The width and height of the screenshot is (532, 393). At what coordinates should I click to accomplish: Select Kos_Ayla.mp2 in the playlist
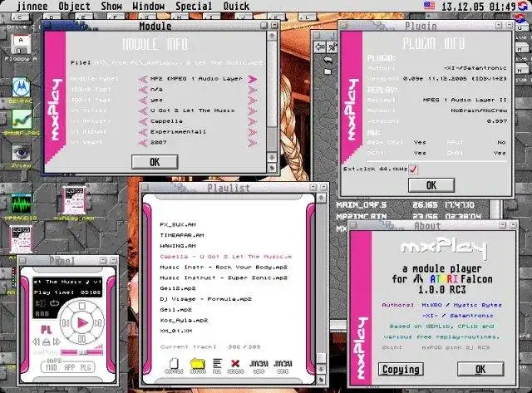[184, 320]
